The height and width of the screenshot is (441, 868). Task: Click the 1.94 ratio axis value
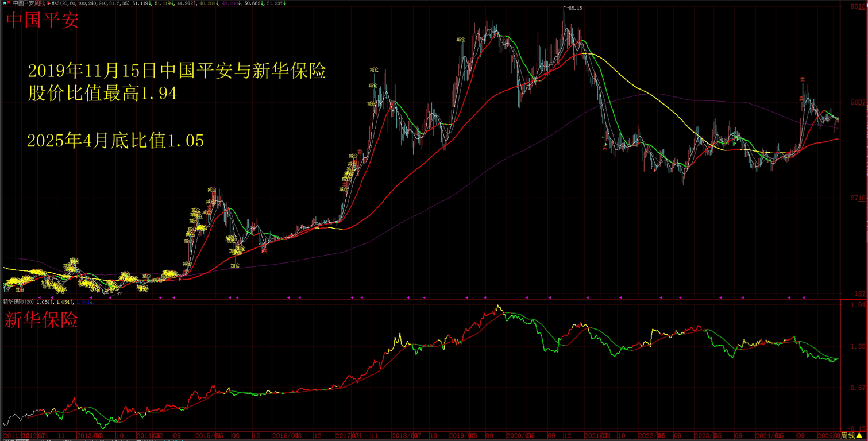858,305
